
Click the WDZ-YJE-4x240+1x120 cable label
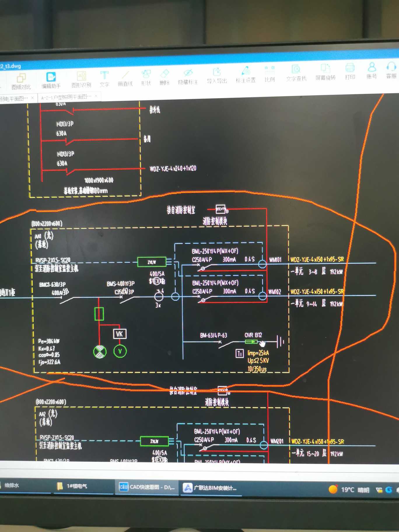point(173,169)
